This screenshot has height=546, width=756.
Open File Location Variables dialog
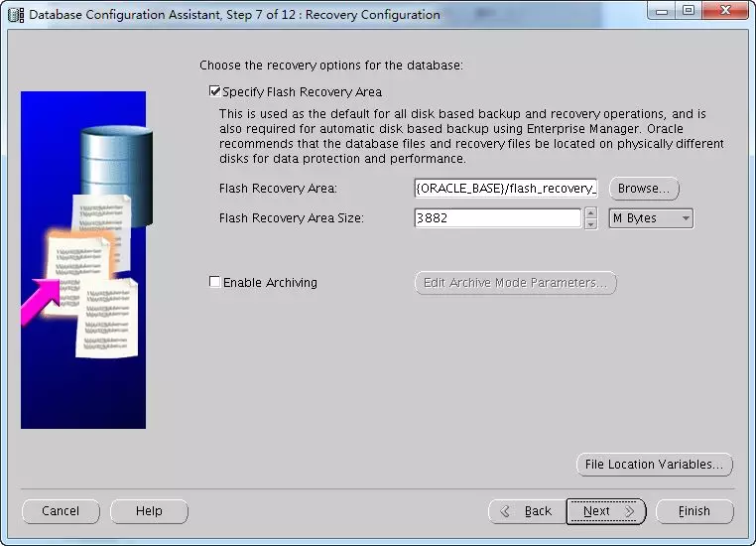[x=654, y=465]
